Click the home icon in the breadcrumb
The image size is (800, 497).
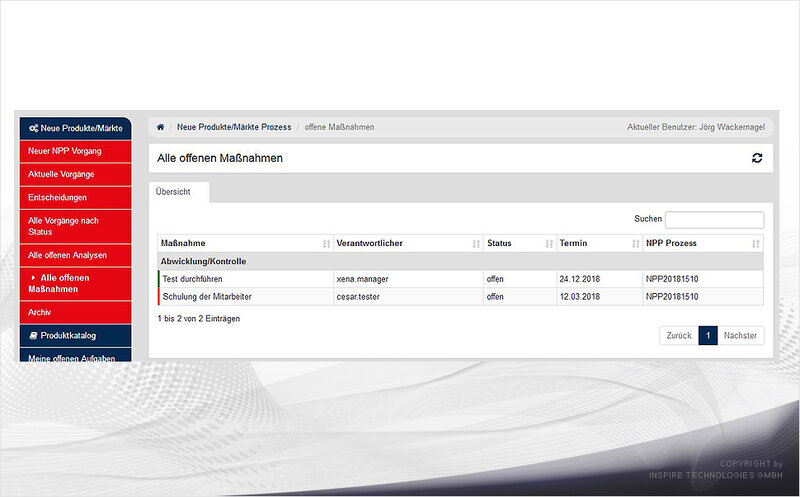160,127
